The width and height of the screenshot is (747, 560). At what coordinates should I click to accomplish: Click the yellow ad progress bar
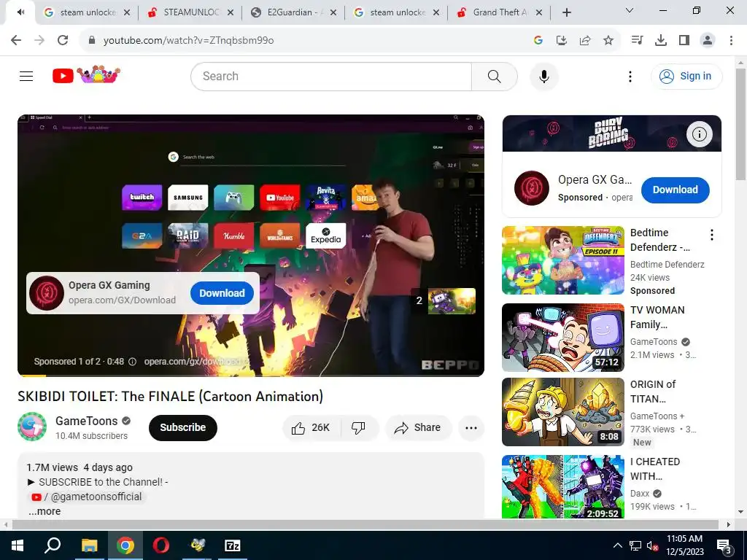pyautogui.click(x=31, y=376)
